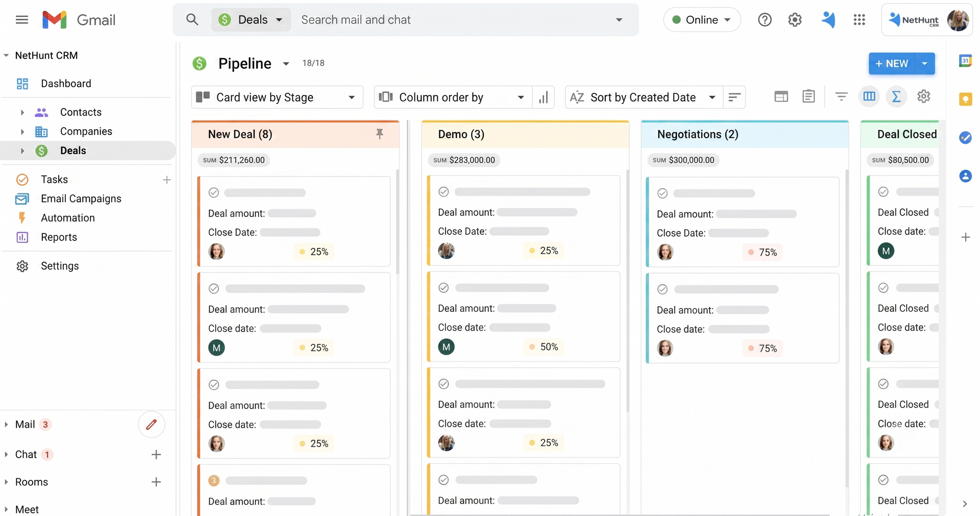Open the Dashboard menu item
980x516 pixels.
tap(66, 84)
